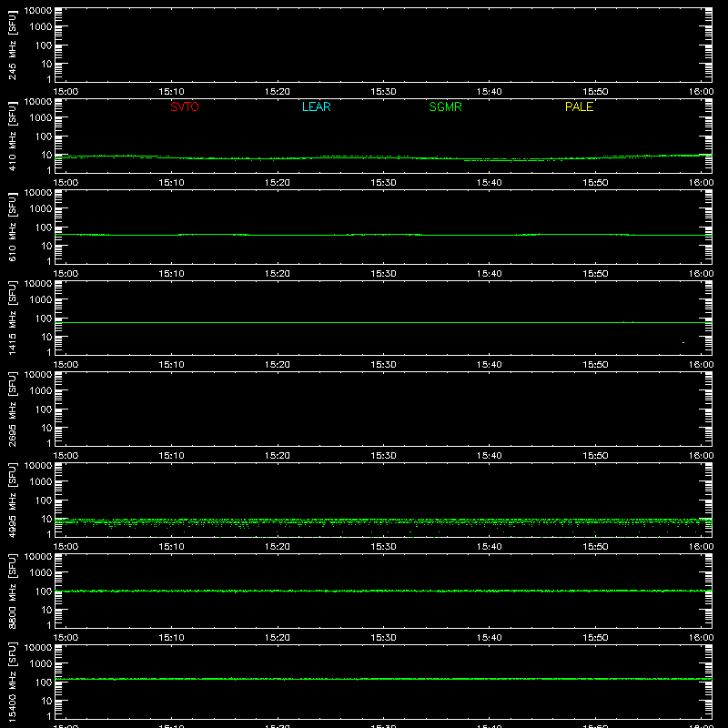Click 16:00 tick label under 245 MHz panel
Image resolution: width=728 pixels, height=728 pixels.
click(701, 92)
